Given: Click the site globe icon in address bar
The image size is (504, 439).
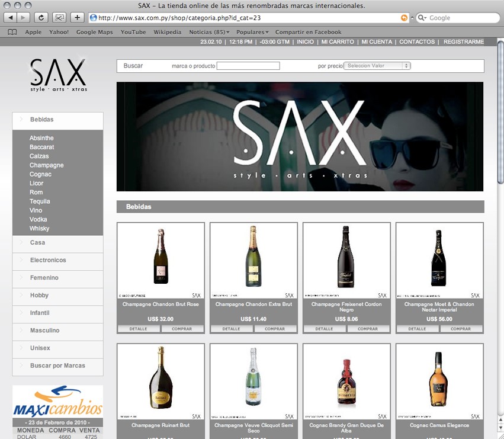Looking at the screenshot, I should [93, 18].
